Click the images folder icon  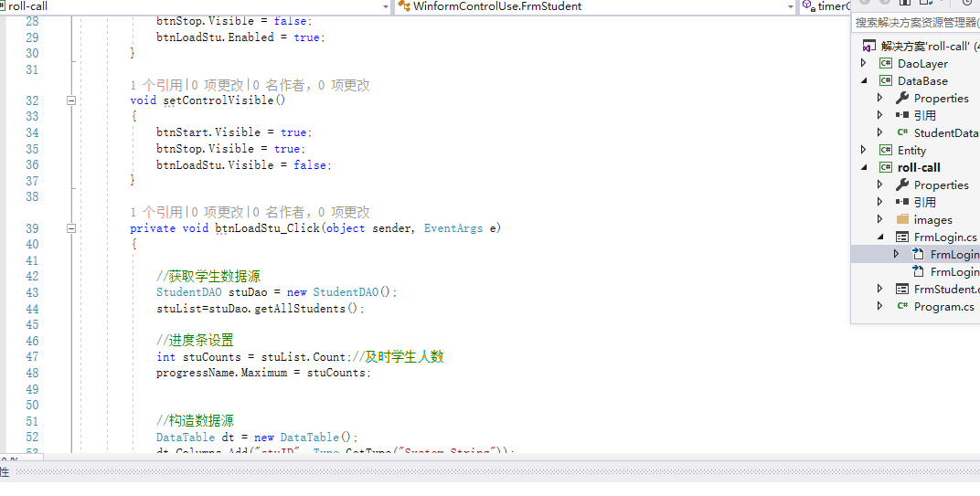902,219
